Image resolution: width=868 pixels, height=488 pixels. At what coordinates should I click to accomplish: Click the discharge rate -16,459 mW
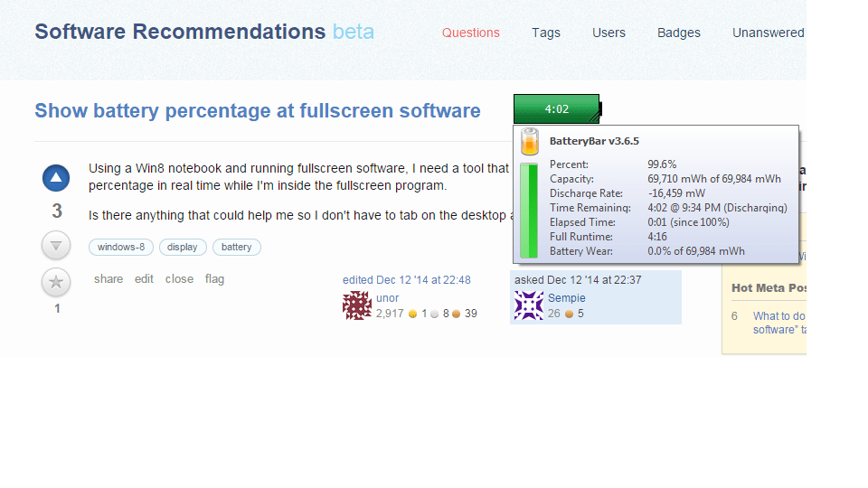676,193
